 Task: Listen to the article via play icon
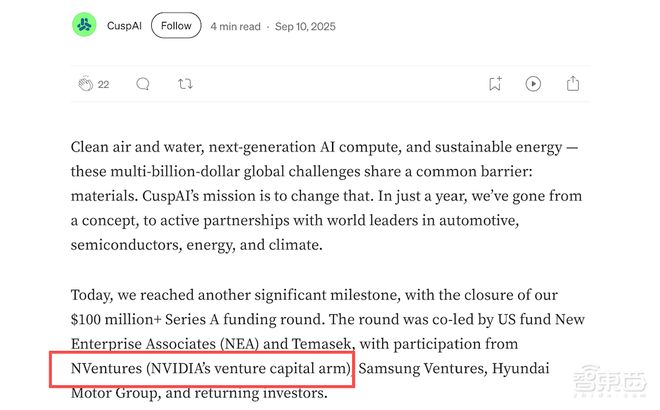point(533,84)
